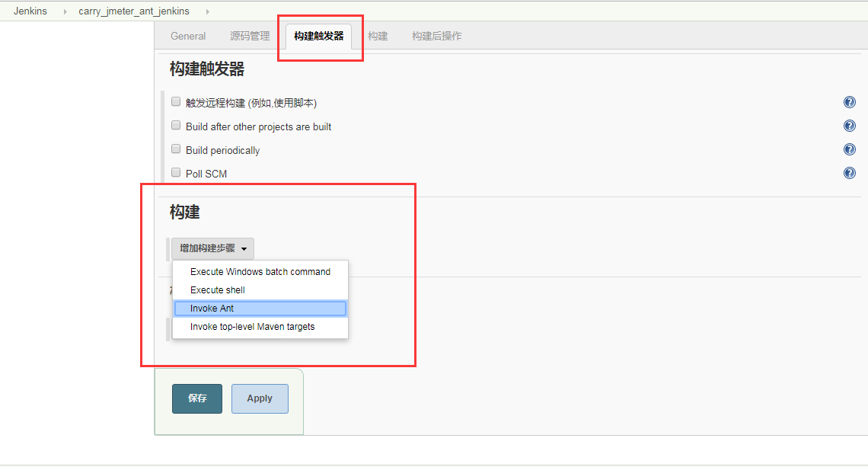
Task: Open help for Build after other projects
Action: point(849,126)
